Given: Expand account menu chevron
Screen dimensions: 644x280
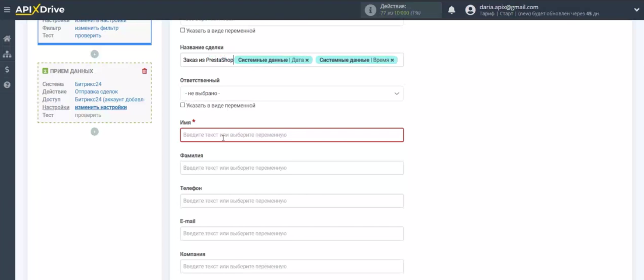Looking at the screenshot, I should tap(636, 10).
